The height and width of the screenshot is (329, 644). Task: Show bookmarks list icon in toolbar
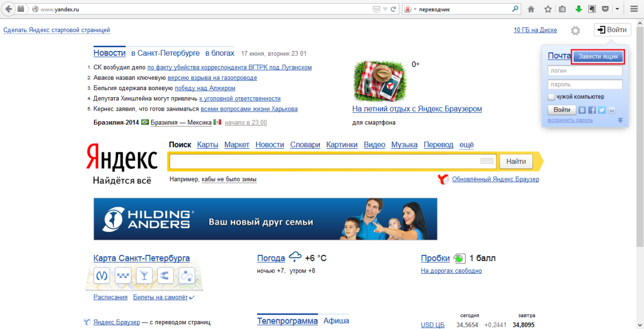click(562, 9)
